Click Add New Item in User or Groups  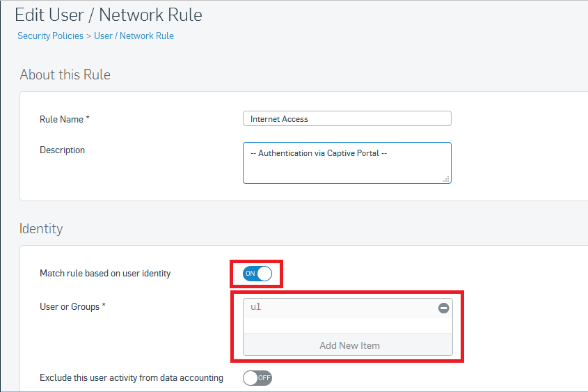click(x=348, y=345)
